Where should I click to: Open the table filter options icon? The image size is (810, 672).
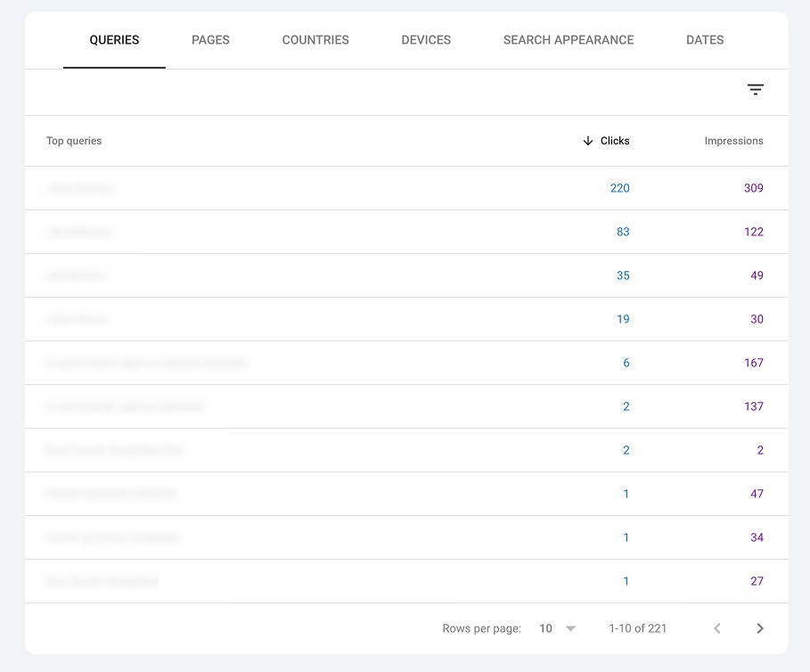click(755, 89)
